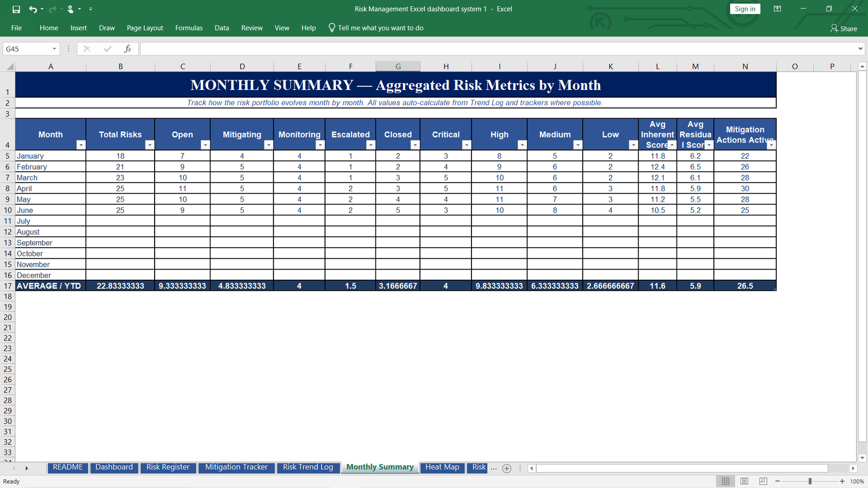This screenshot has height=488, width=868.
Task: Switch to the Risk Trend Log sheet tab
Action: click(308, 467)
